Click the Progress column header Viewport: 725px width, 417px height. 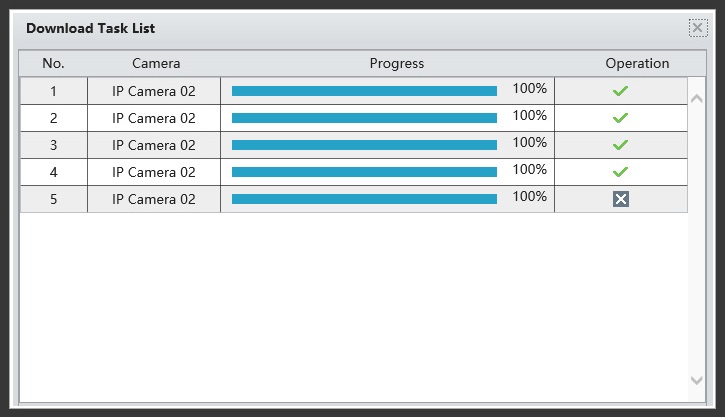(397, 63)
